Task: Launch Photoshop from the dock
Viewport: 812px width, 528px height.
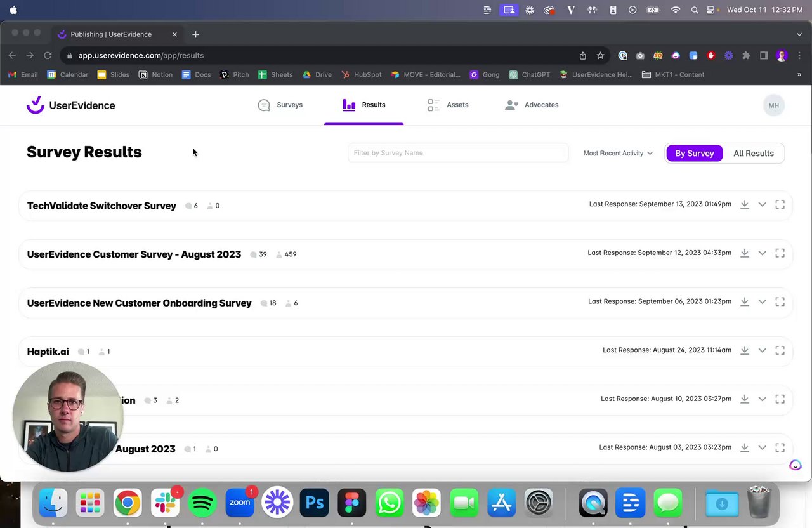Action: [x=314, y=503]
